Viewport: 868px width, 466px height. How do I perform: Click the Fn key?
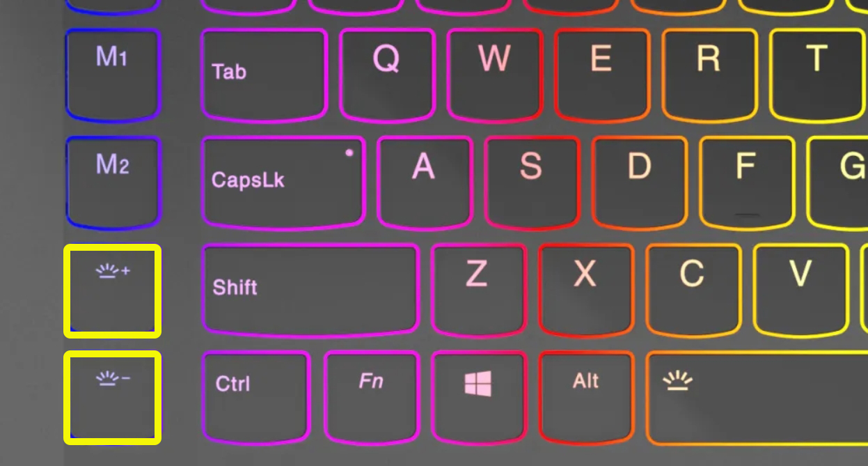pos(372,397)
